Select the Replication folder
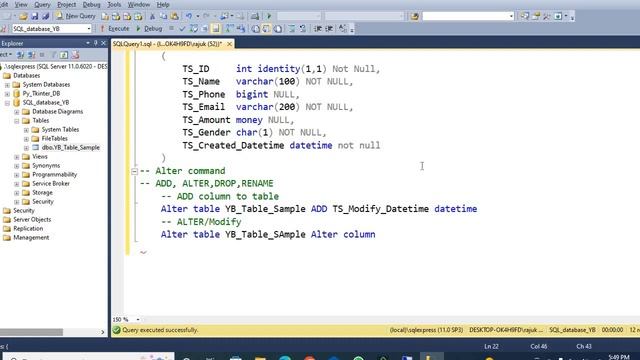 28,229
